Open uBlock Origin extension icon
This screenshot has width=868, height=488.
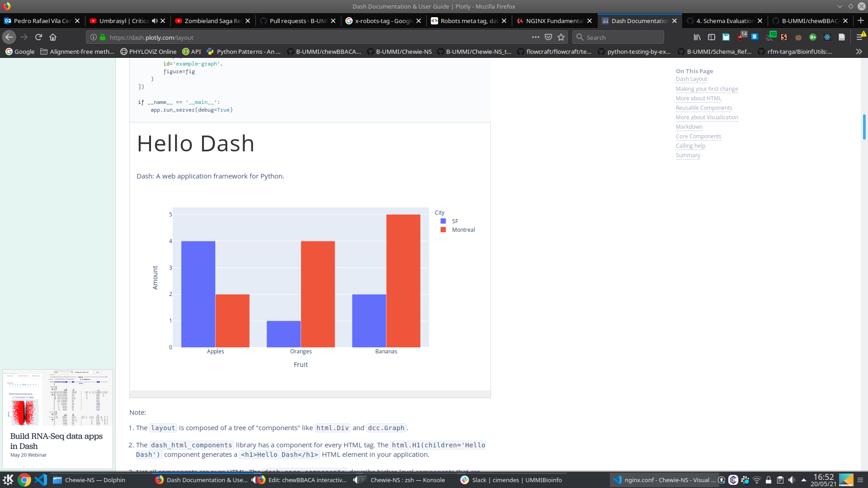[x=741, y=37]
